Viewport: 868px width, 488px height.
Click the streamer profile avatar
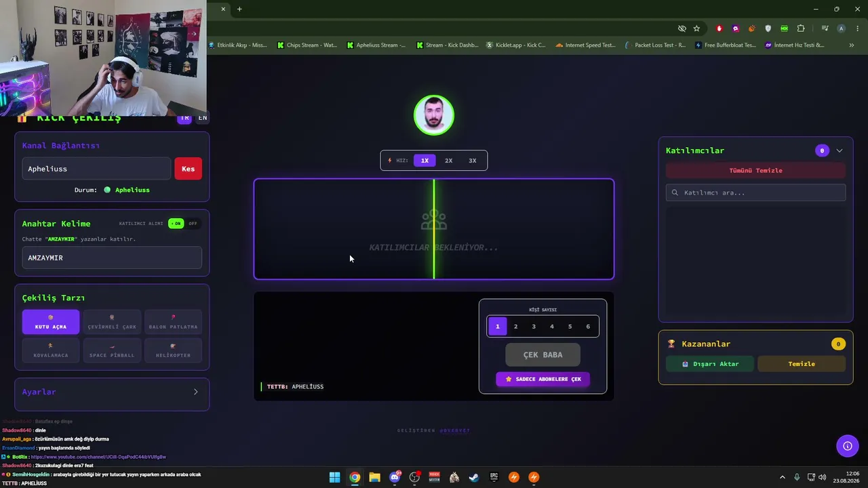pos(434,115)
